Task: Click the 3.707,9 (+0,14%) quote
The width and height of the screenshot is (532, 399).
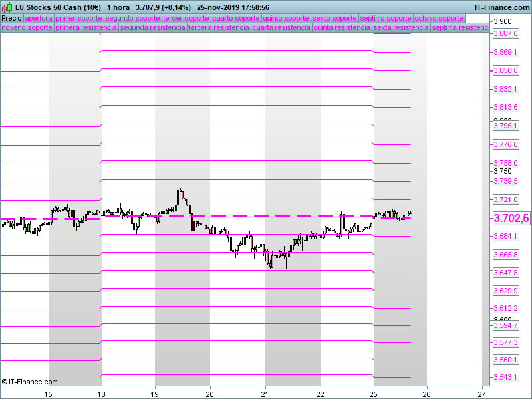Action: pyautogui.click(x=163, y=7)
